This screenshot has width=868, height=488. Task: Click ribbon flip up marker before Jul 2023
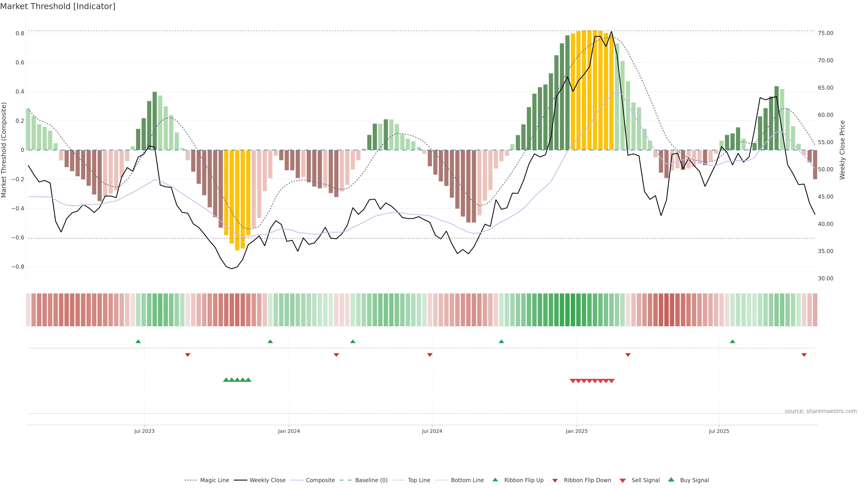(138, 342)
